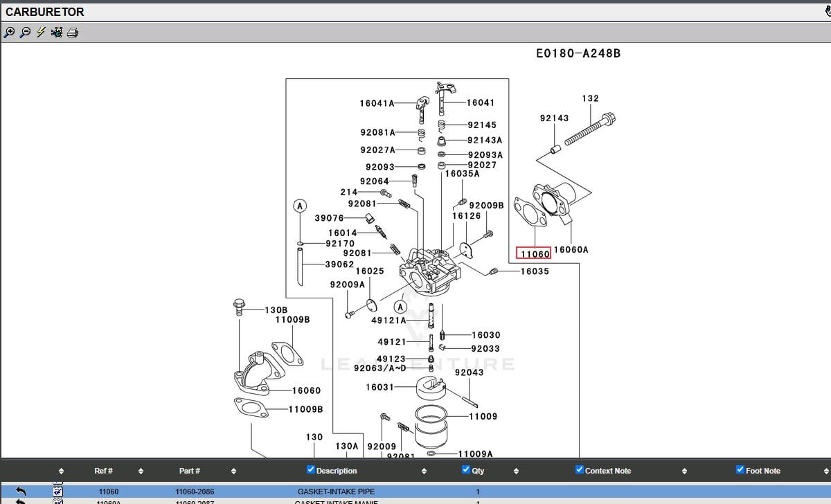Click sort arrows between Ref # and Part #
Image resolution: width=831 pixels, height=504 pixels.
(x=141, y=471)
